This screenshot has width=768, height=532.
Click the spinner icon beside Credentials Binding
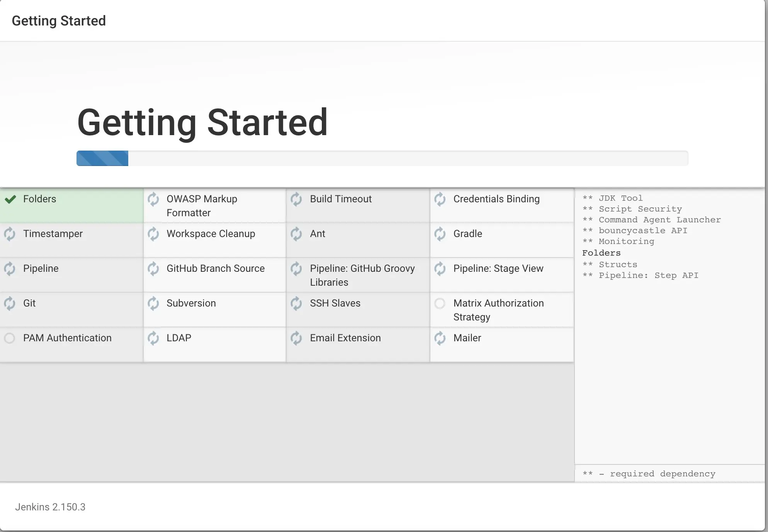point(440,199)
